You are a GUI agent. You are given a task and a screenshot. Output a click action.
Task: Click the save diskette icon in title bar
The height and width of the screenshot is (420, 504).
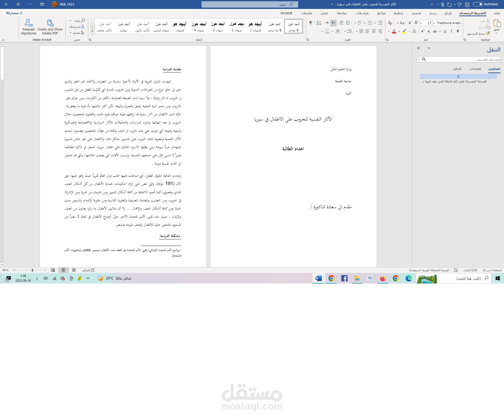click(x=467, y=4)
